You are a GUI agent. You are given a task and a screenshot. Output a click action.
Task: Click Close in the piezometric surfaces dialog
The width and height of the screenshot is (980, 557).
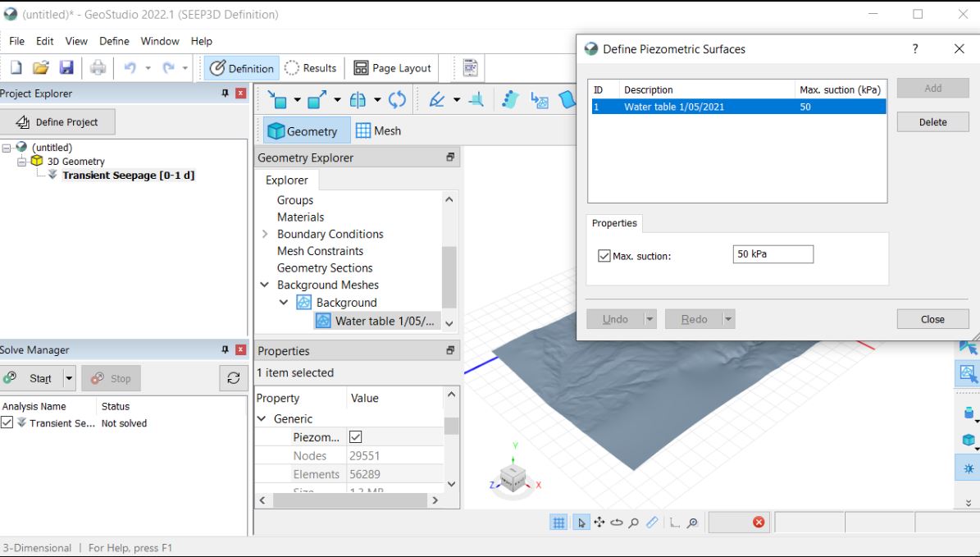(x=932, y=319)
